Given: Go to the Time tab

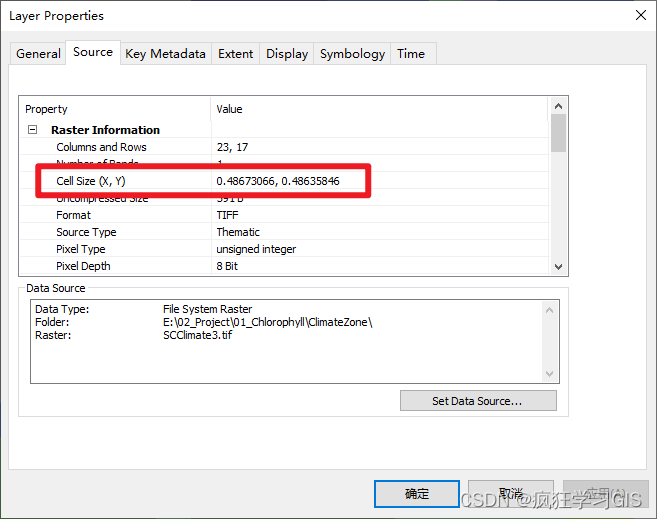Looking at the screenshot, I should point(411,54).
